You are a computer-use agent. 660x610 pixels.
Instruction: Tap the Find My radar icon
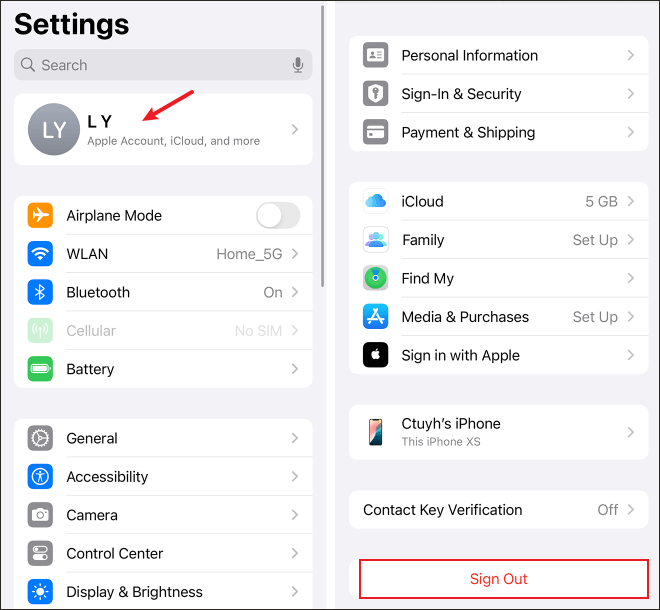375,278
